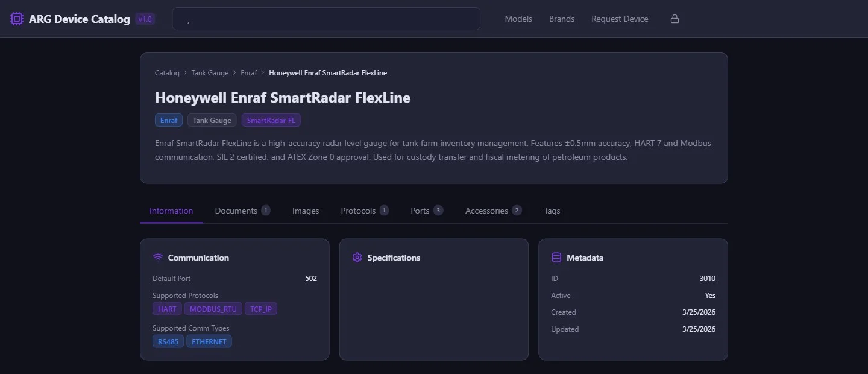Click the lock icon in the header
Image resolution: width=868 pixels, height=374 pixels.
click(x=675, y=19)
